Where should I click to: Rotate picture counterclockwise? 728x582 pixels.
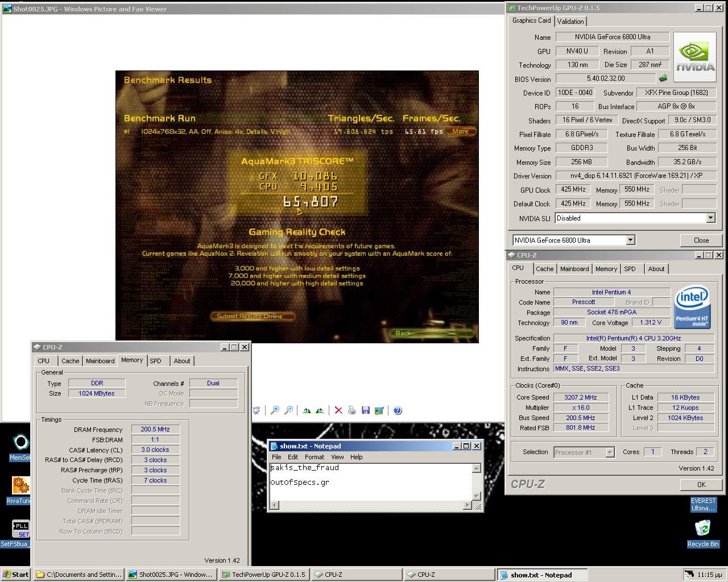[x=320, y=410]
